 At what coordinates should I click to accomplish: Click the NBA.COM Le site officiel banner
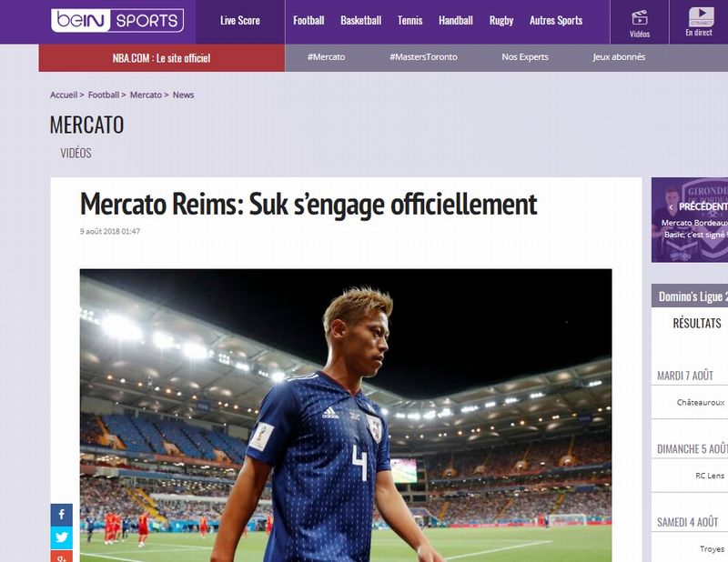162,58
